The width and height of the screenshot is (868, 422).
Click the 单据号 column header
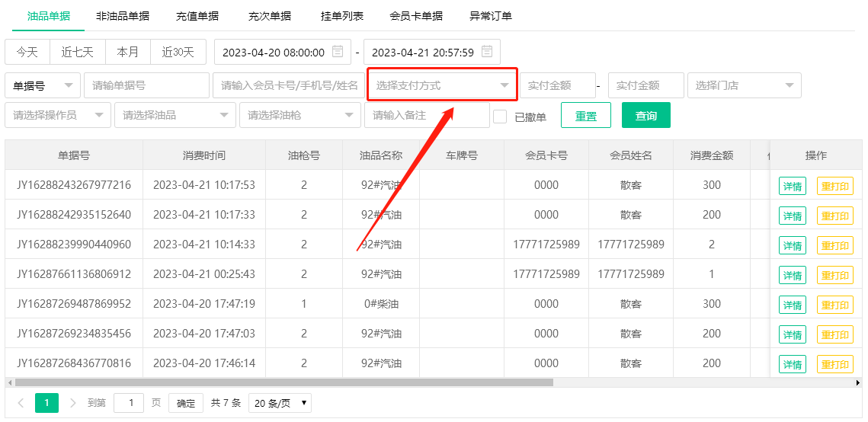[x=74, y=155]
